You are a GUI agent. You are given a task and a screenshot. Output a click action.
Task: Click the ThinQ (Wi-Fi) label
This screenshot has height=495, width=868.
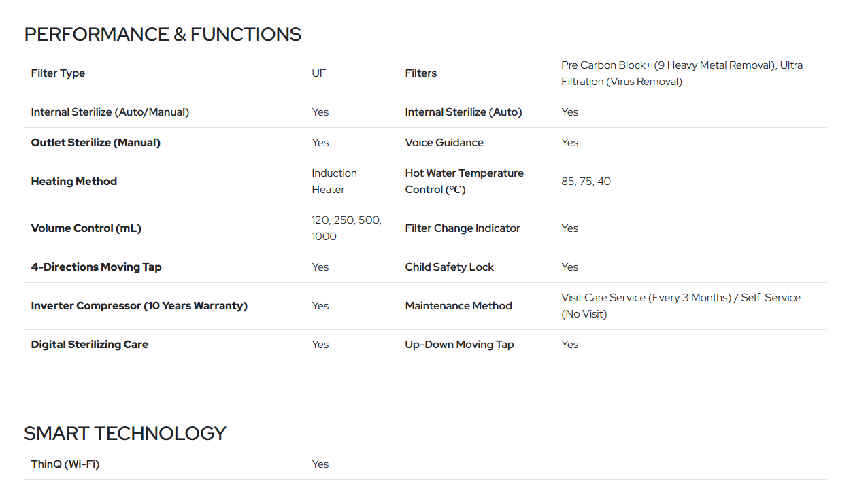[65, 464]
